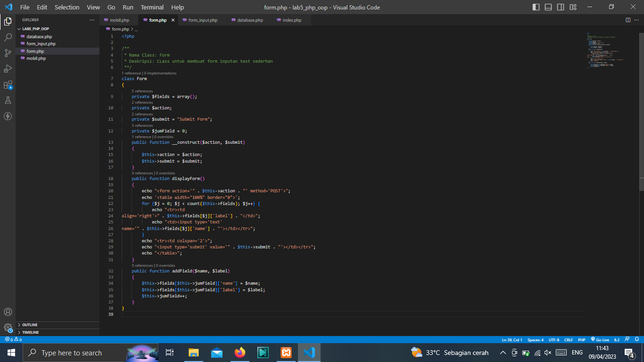Change PHP language mode in status bar
Screen dimensions: 644x362
point(581,339)
